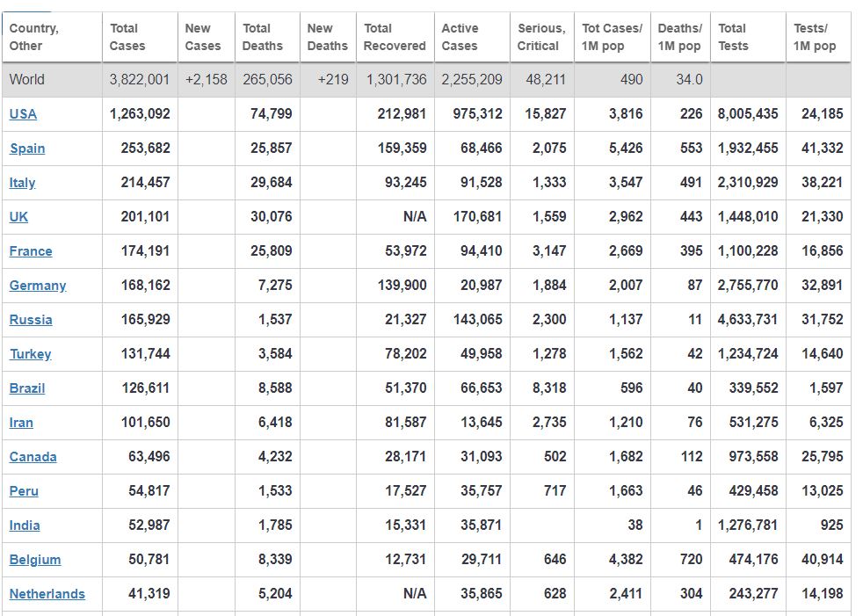The height and width of the screenshot is (616, 863).
Task: Click Brazil total tests 339,552
Action: 754,388
